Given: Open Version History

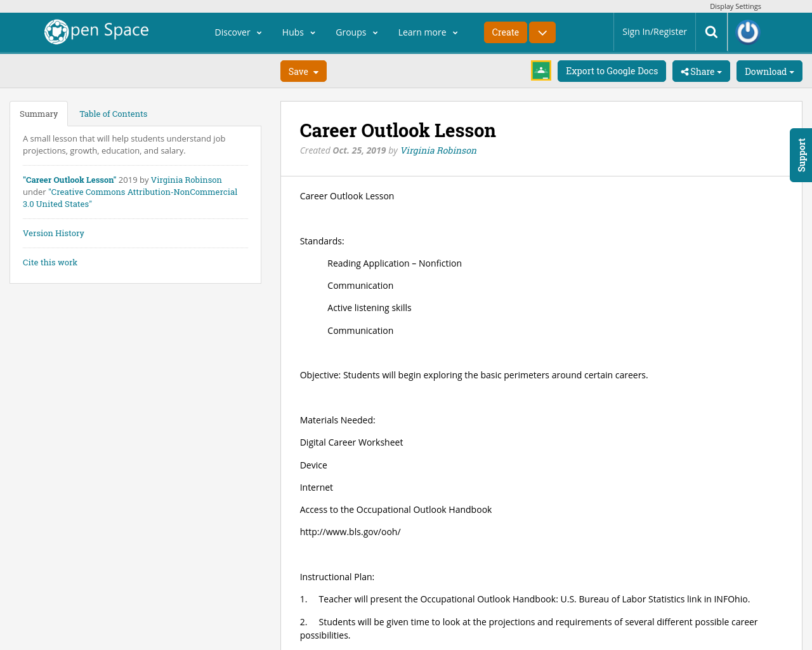Looking at the screenshot, I should tap(53, 232).
